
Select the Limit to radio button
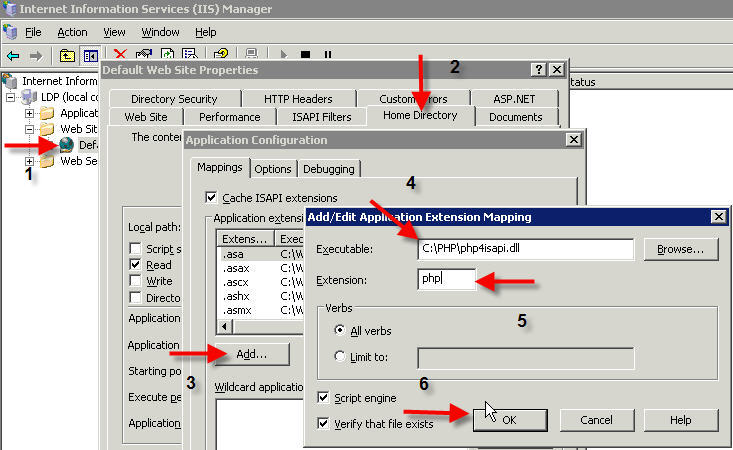coord(340,357)
